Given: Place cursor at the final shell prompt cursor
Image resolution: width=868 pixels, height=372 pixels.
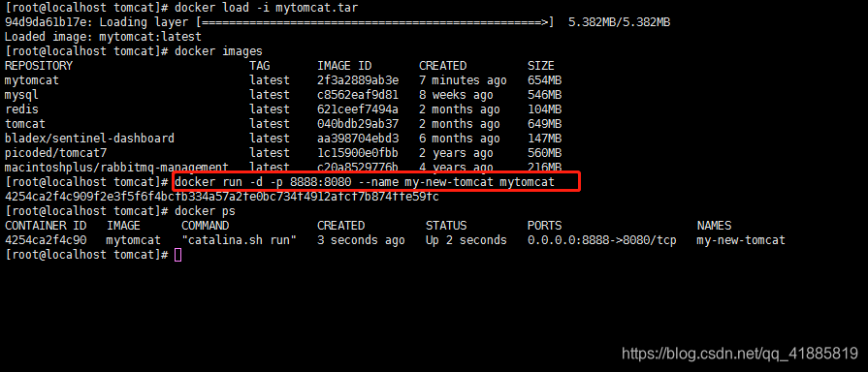Looking at the screenshot, I should coord(177,255).
